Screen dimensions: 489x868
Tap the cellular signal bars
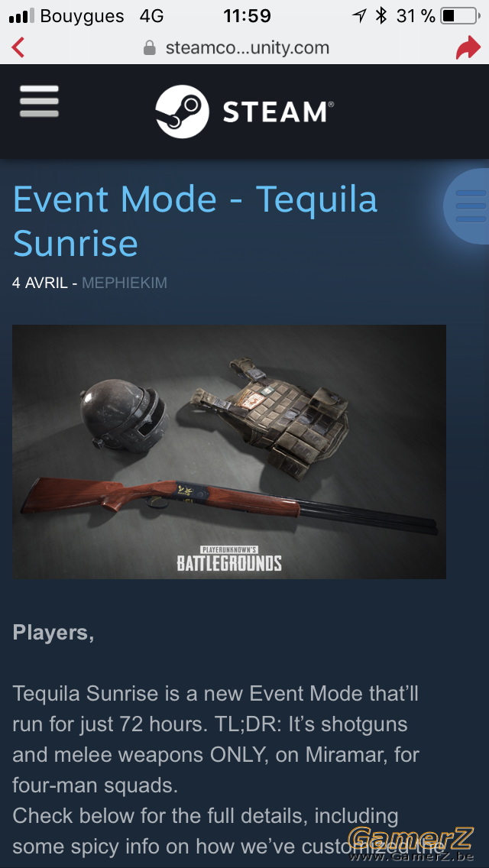pos(21,16)
